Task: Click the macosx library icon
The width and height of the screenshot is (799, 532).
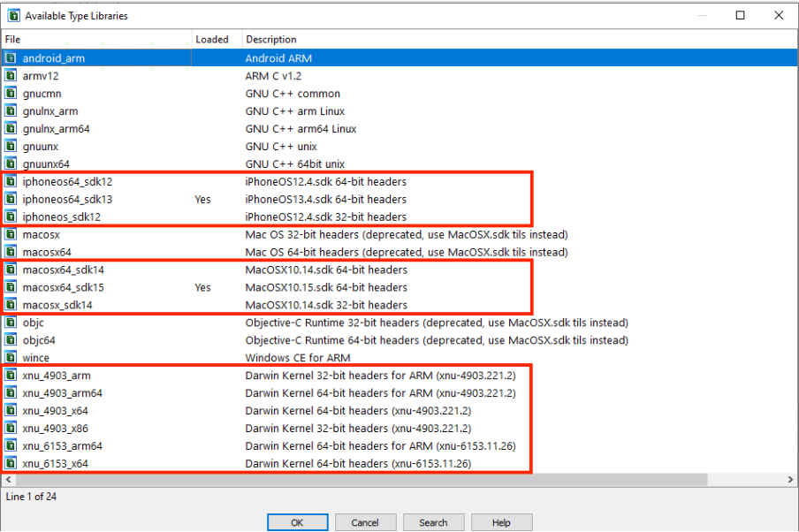Action: [11, 234]
